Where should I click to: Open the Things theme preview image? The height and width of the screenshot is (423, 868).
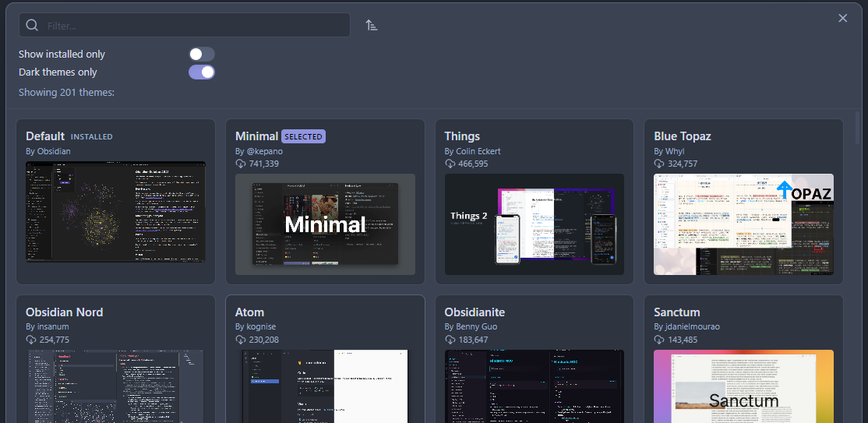535,224
